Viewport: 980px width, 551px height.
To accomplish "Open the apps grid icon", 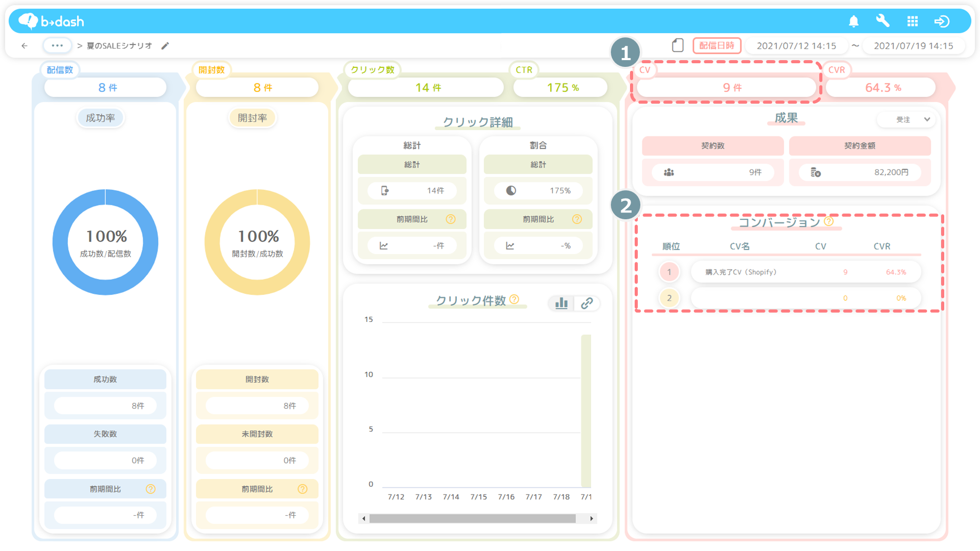I will tap(913, 21).
